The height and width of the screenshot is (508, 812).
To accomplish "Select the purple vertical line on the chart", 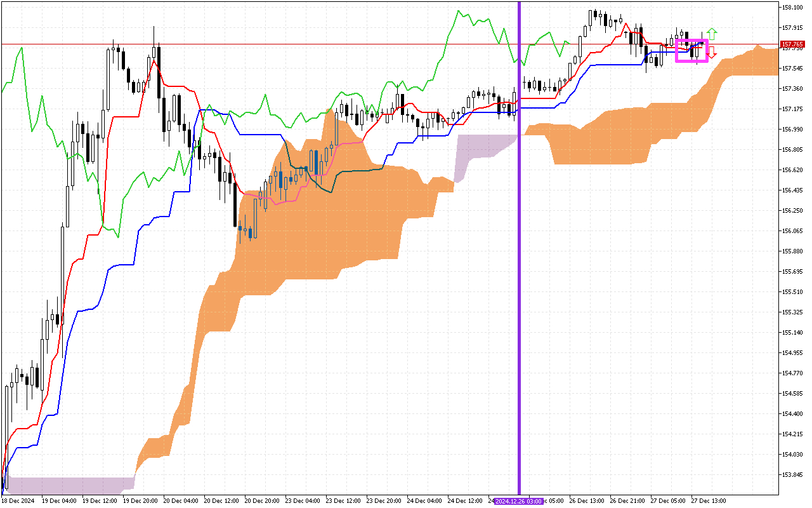I will pos(520,248).
